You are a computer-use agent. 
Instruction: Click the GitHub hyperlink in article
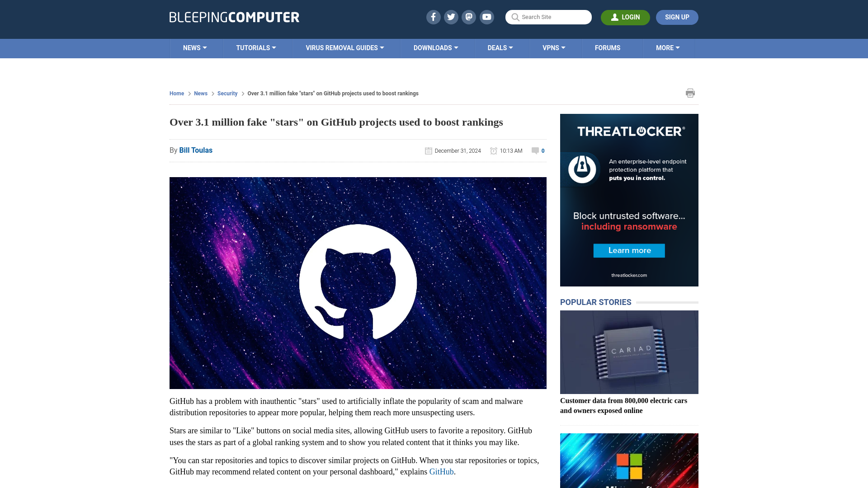pos(441,471)
